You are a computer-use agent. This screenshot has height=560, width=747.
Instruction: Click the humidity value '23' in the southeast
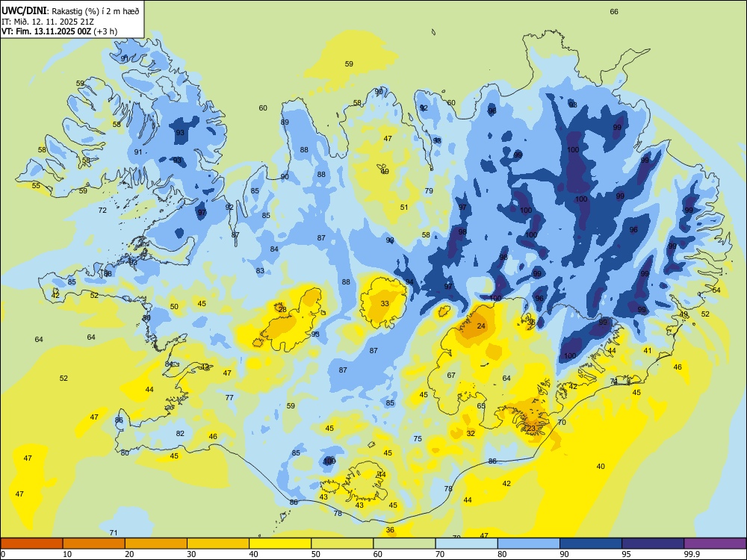[x=531, y=428]
